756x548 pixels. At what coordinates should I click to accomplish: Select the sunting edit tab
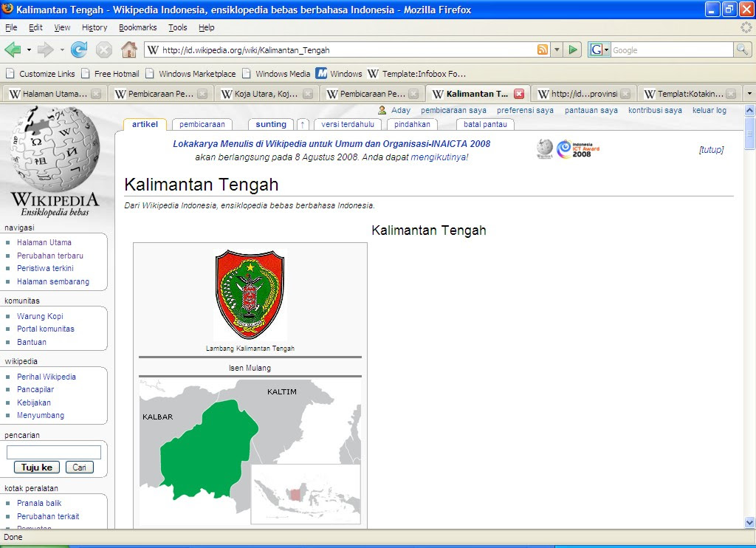(x=271, y=125)
